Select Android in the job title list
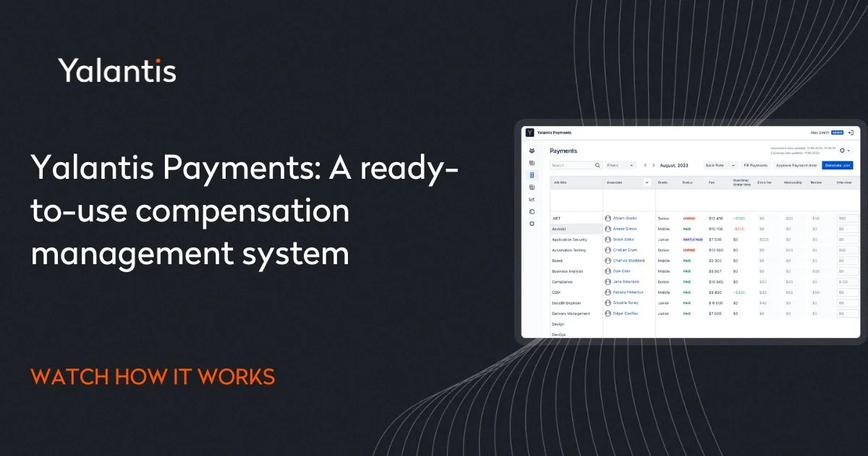 tap(559, 229)
